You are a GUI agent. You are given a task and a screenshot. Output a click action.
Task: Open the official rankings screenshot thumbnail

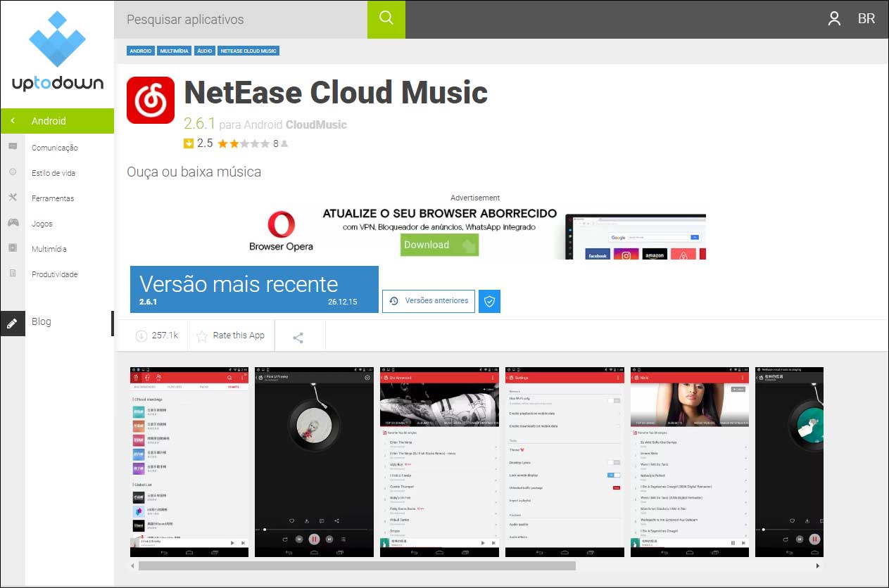[x=189, y=462]
